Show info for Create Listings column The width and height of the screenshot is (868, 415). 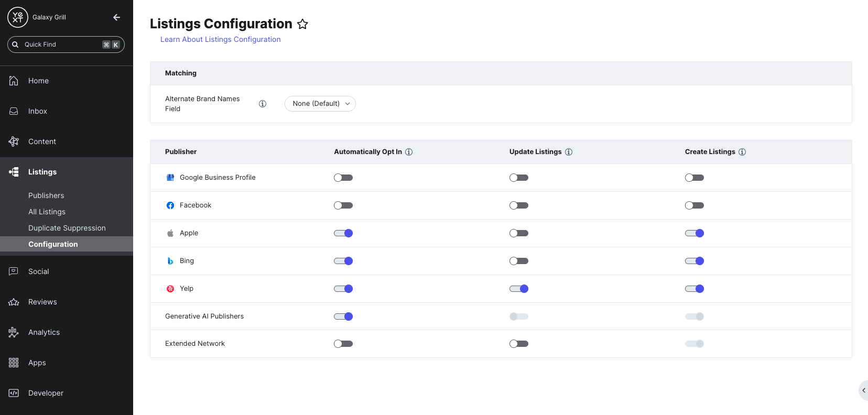pyautogui.click(x=742, y=152)
